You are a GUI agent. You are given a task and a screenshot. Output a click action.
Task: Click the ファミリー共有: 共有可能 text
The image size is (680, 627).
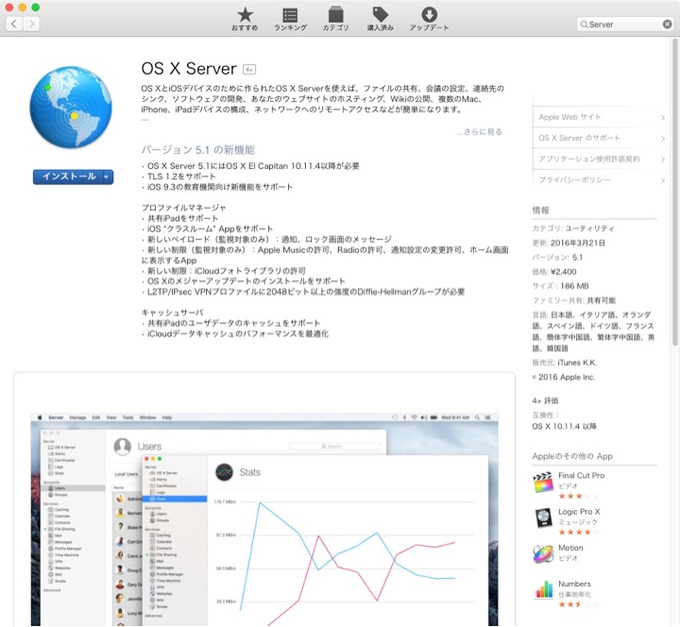[x=574, y=300]
